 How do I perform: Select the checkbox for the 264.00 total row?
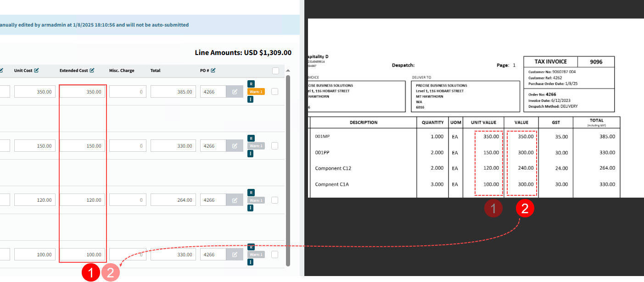point(275,200)
